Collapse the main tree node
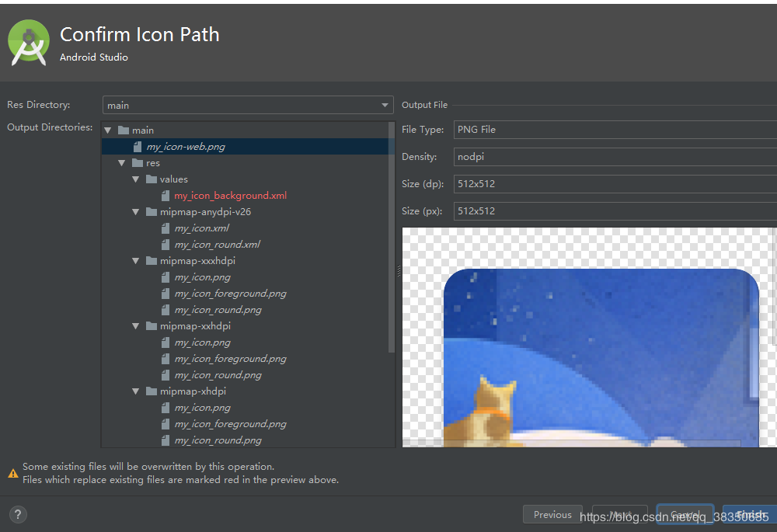 pyautogui.click(x=107, y=130)
